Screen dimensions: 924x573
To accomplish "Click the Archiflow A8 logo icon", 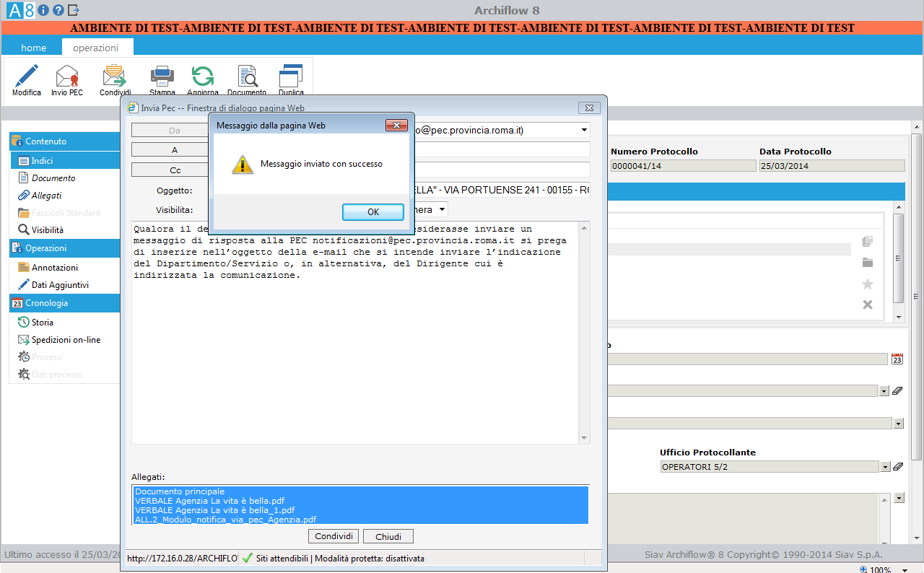I will [20, 10].
